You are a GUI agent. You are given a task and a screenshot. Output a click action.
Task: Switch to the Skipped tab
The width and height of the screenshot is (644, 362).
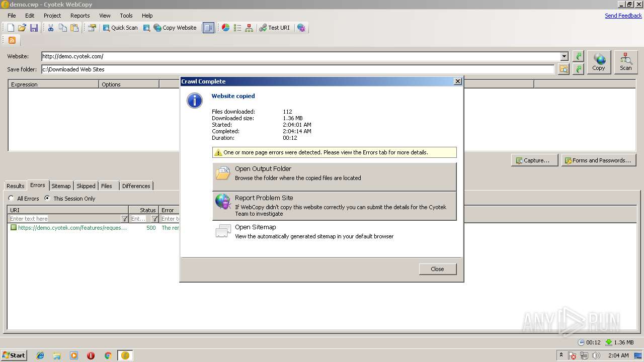[86, 186]
